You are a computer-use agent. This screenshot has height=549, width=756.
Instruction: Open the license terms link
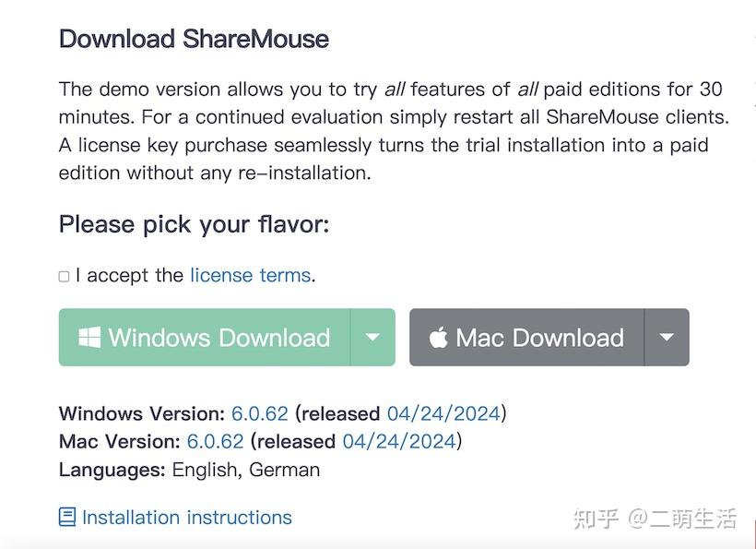pos(249,275)
